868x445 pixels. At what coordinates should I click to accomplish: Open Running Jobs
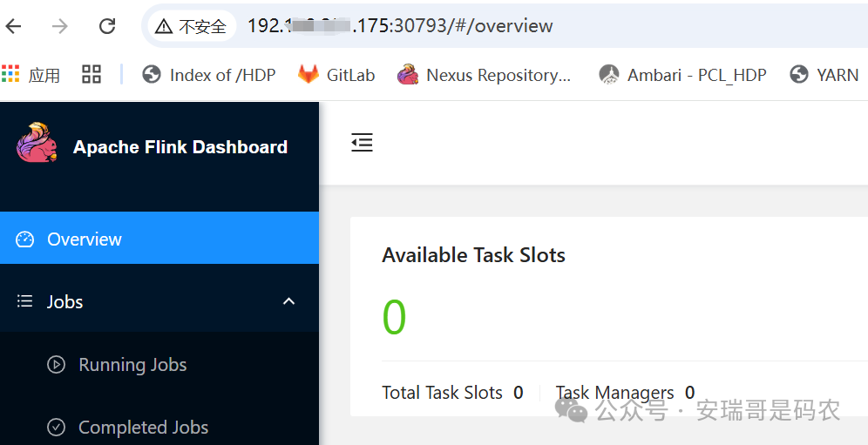point(132,365)
